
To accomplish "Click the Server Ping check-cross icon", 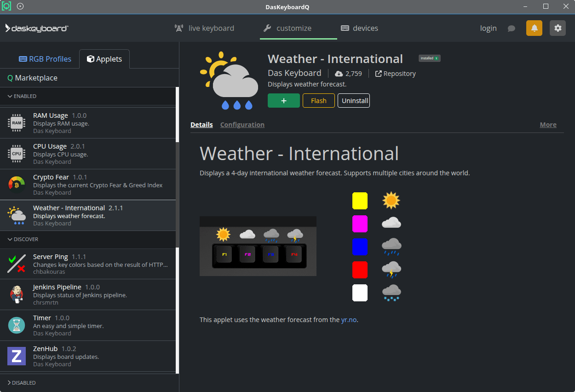I will (17, 264).
